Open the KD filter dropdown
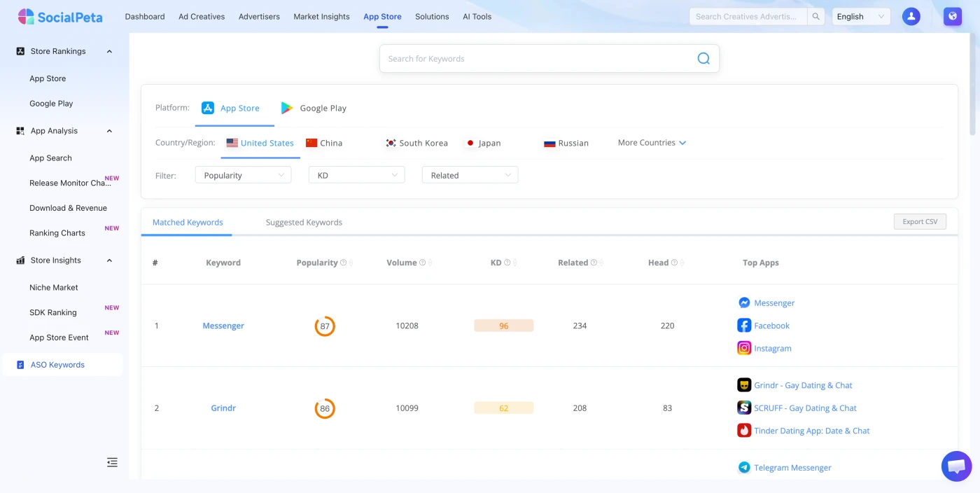Image resolution: width=980 pixels, height=493 pixels. (x=356, y=175)
